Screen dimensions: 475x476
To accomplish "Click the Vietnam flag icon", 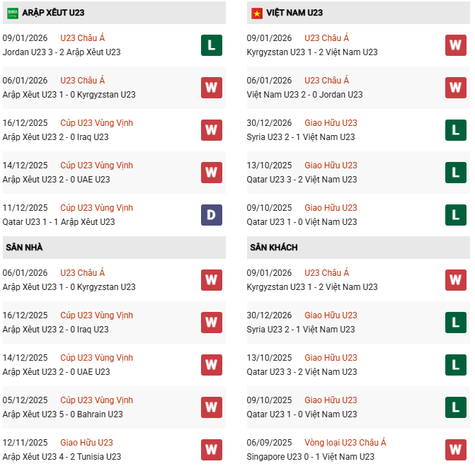I will (x=256, y=13).
